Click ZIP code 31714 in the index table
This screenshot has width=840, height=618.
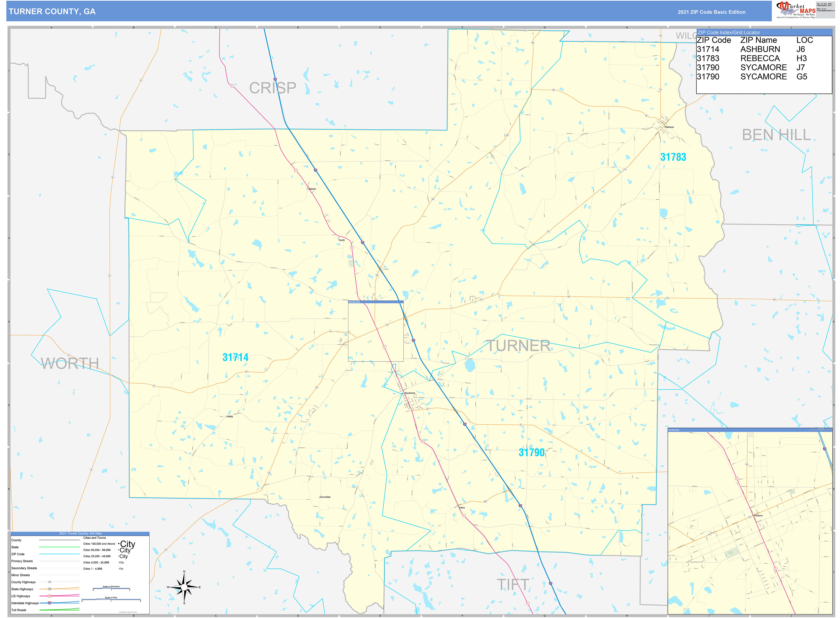[709, 49]
